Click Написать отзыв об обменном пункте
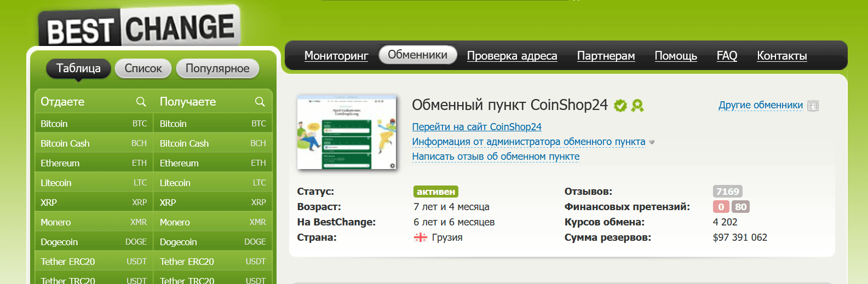 (x=496, y=157)
